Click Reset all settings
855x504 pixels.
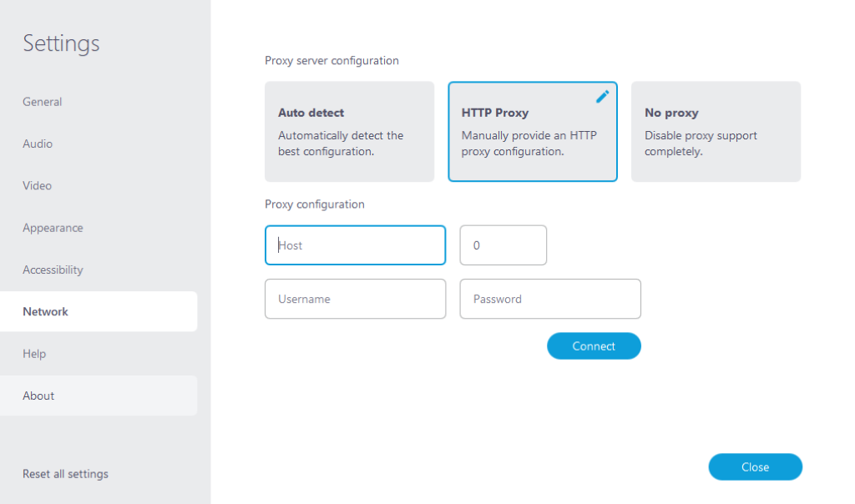pos(65,473)
